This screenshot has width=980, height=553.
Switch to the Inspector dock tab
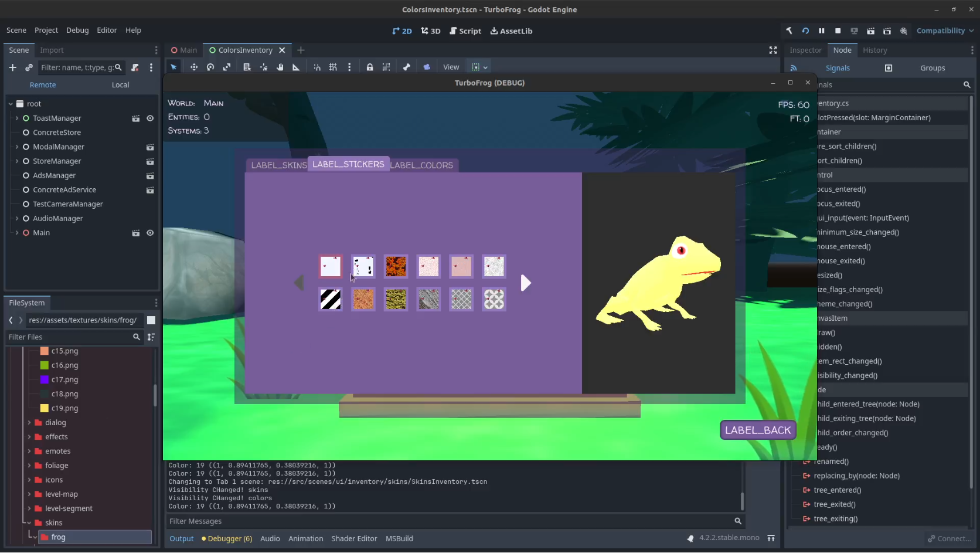805,50
